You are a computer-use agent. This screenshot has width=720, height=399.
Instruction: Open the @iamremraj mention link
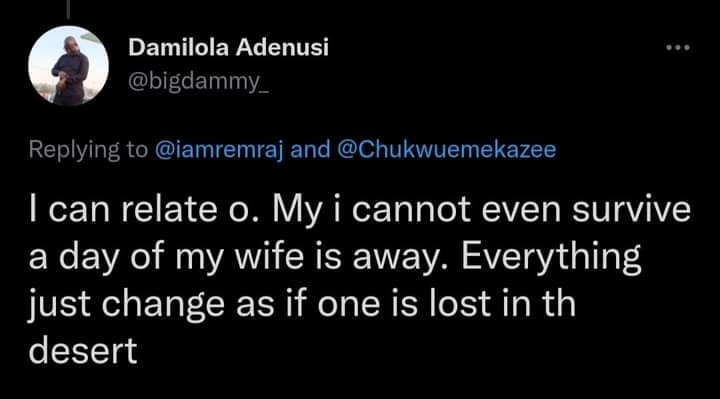click(220, 150)
